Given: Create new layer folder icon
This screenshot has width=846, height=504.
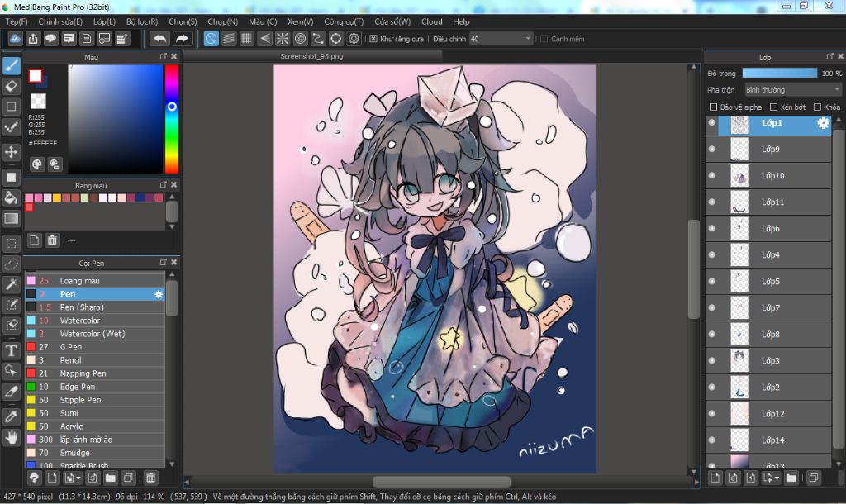Looking at the screenshot, I should [791, 478].
